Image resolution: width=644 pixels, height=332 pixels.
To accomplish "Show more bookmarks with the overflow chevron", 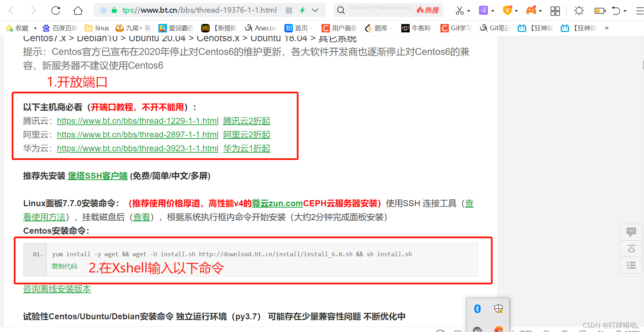I will (606, 28).
